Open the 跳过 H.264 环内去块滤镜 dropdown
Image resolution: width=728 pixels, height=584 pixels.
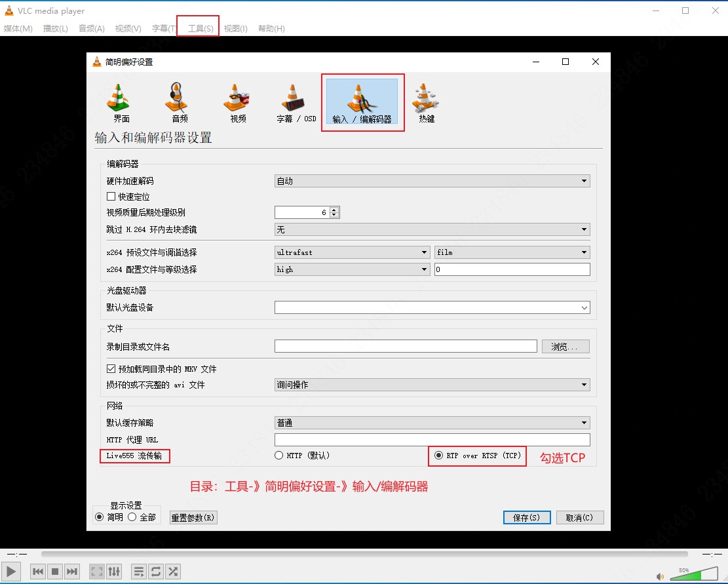pyautogui.click(x=432, y=229)
